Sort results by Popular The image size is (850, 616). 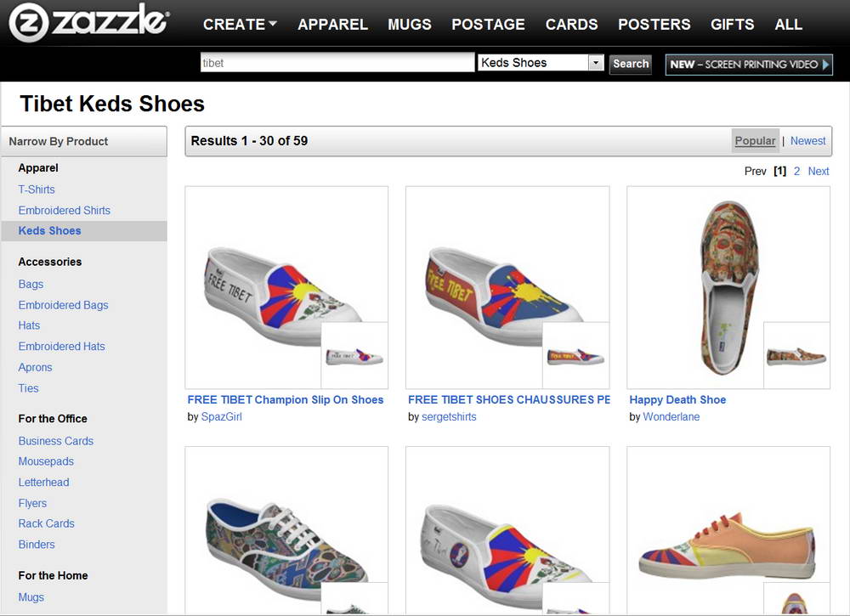pyautogui.click(x=755, y=141)
